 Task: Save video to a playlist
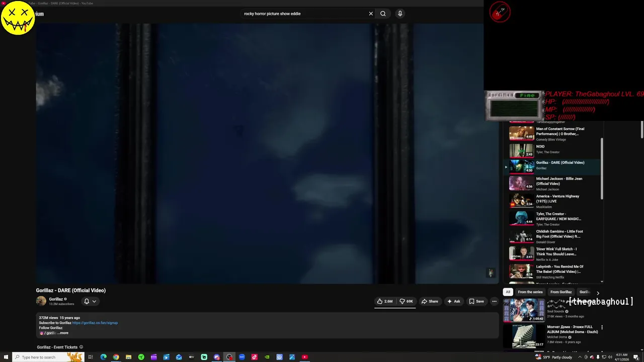[476, 301]
